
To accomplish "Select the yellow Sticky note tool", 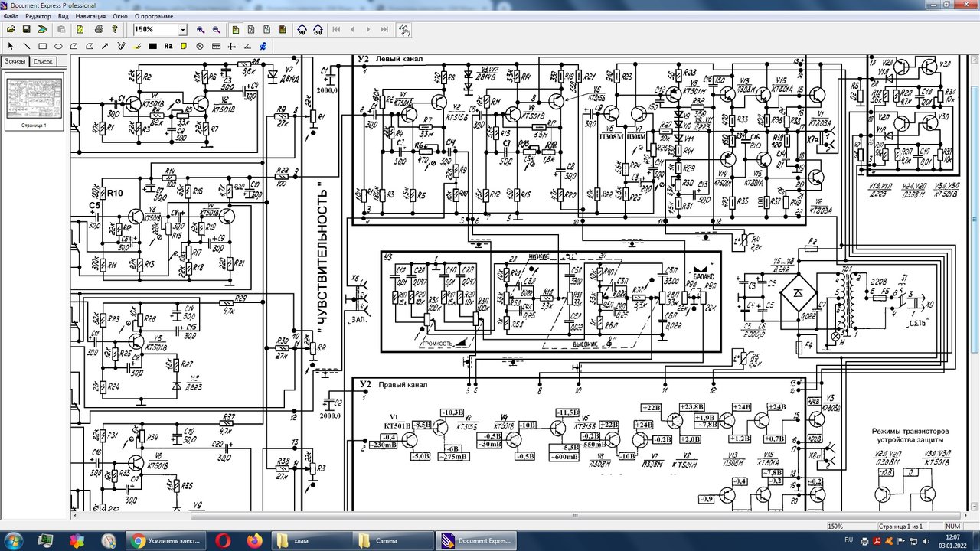I will point(184,46).
